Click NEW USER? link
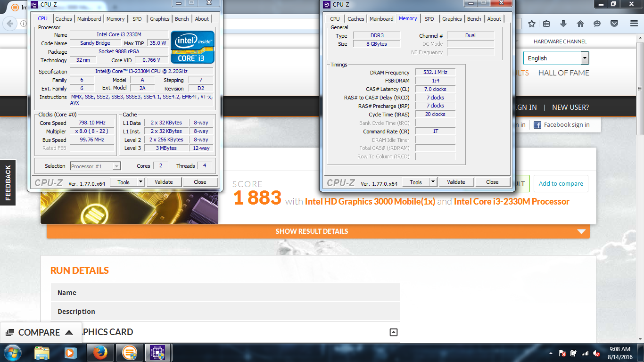This screenshot has width=644, height=362. tap(570, 107)
